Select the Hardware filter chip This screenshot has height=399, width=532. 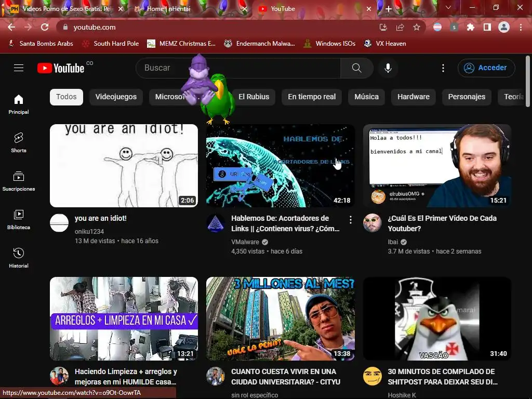[x=414, y=97]
